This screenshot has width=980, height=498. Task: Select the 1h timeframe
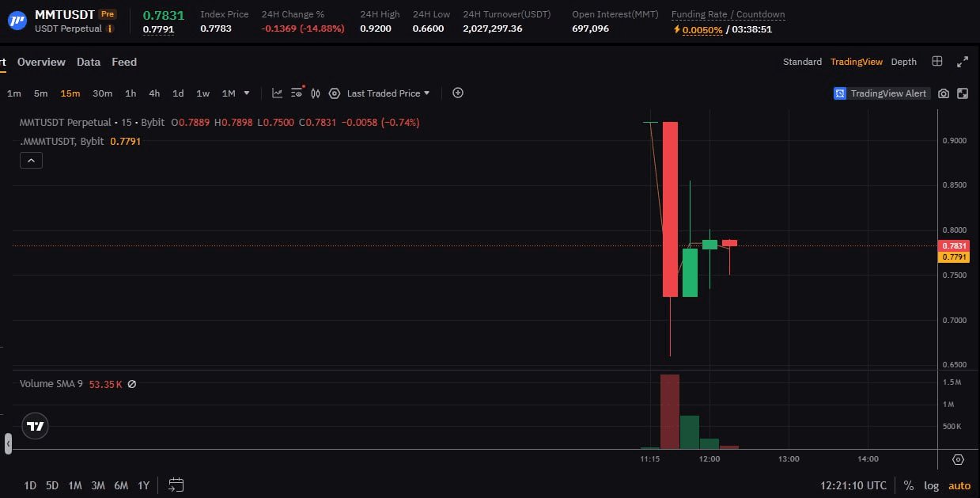coord(131,93)
